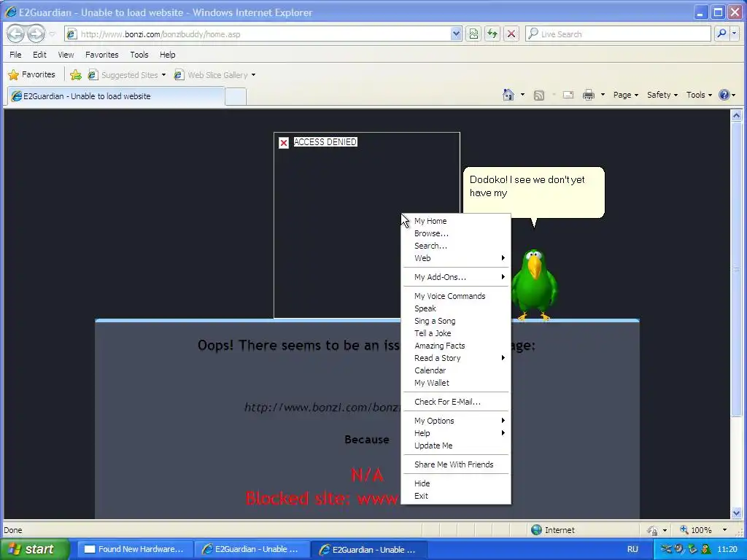
Task: Open the Tools command bar menu
Action: pyautogui.click(x=699, y=95)
